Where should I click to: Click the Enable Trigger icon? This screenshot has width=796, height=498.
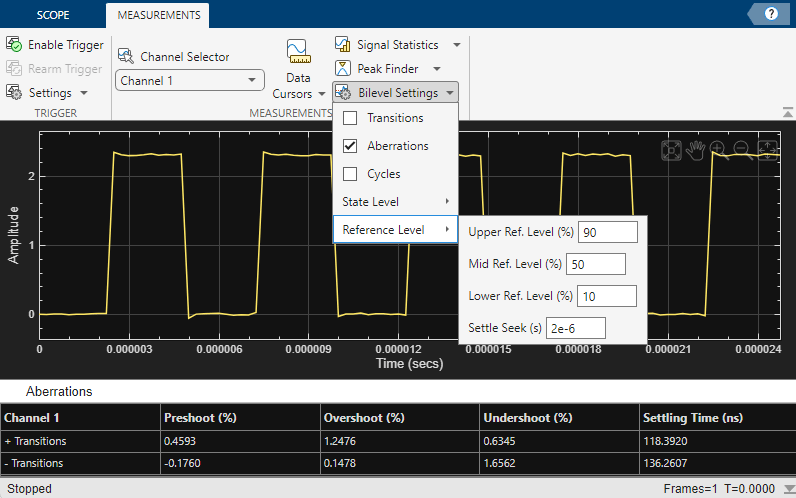(15, 45)
